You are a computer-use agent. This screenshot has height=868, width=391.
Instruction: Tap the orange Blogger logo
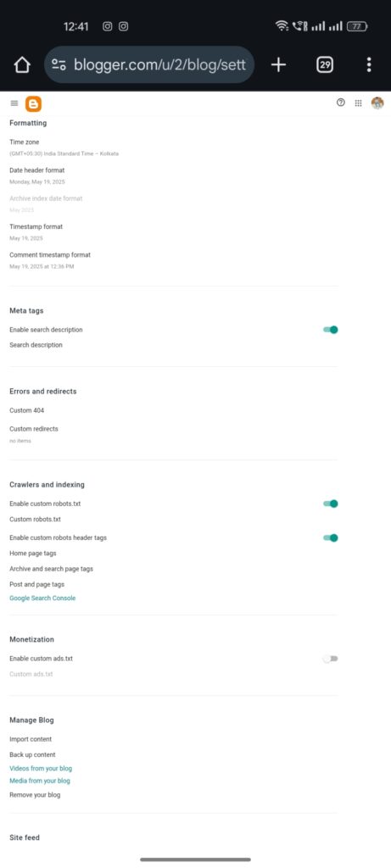33,103
